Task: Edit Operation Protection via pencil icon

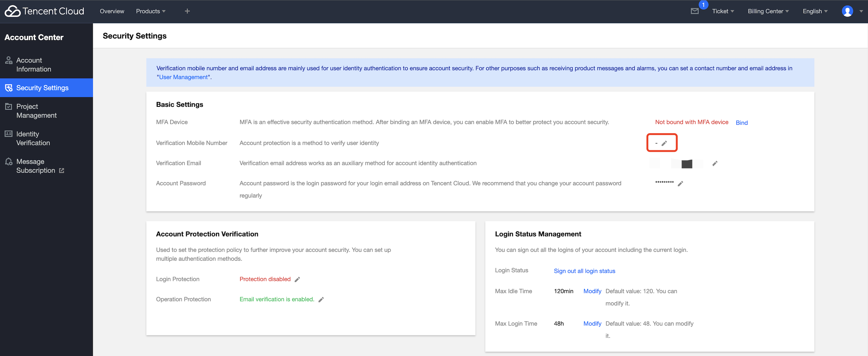Action: [x=321, y=300]
